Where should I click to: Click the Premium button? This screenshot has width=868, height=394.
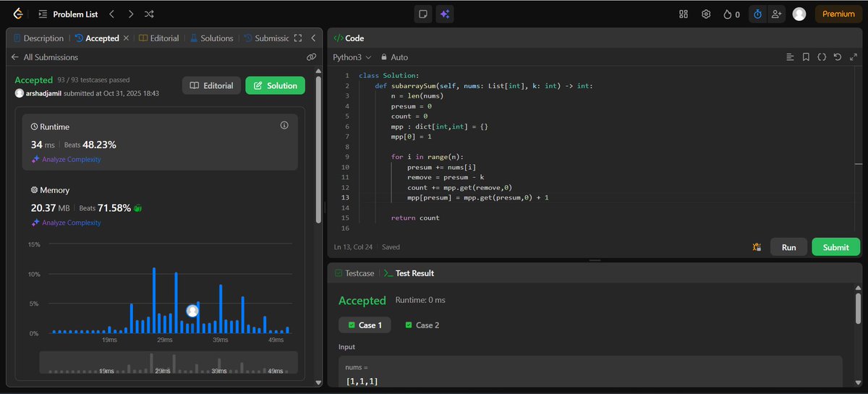pyautogui.click(x=838, y=14)
